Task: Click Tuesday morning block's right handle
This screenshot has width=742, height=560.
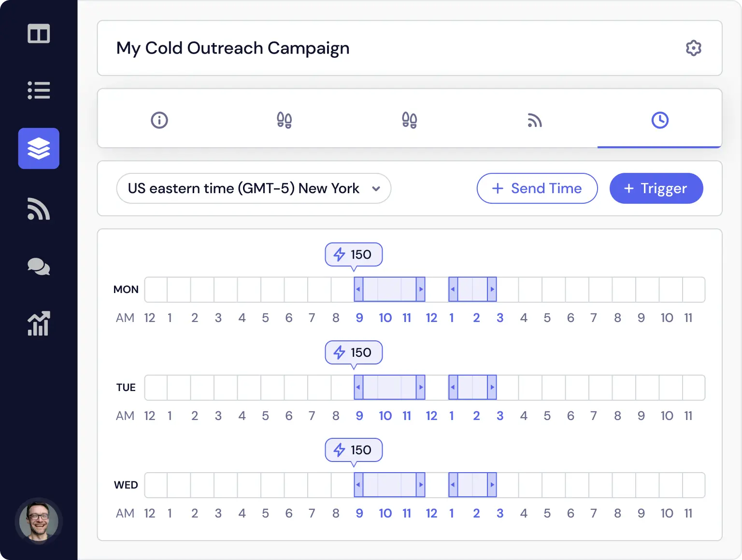Action: point(421,387)
